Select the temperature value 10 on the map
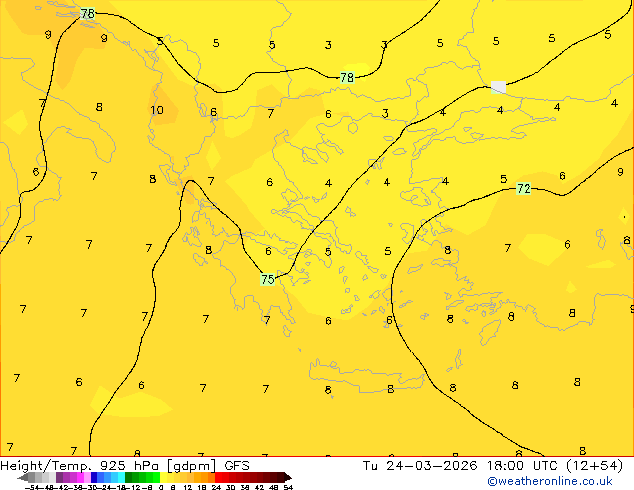Viewport: 634px width, 490px height. click(x=157, y=110)
